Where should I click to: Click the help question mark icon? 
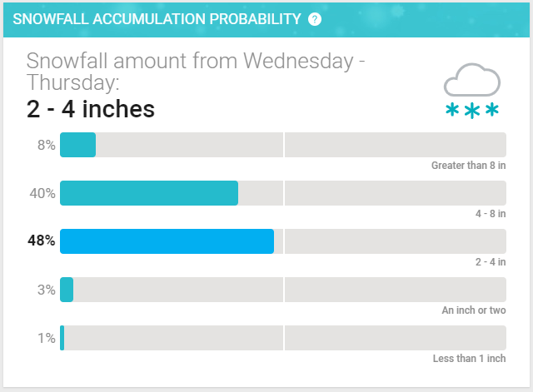coord(315,19)
